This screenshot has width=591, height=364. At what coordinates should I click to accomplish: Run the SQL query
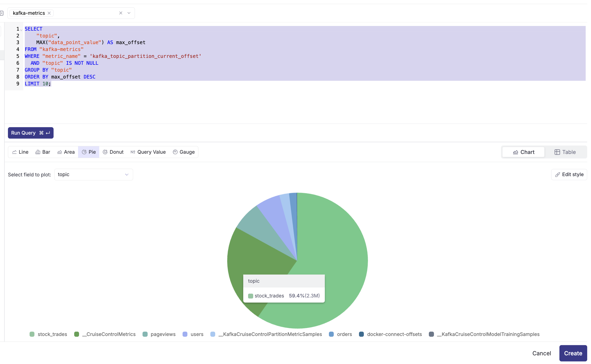pos(31,133)
